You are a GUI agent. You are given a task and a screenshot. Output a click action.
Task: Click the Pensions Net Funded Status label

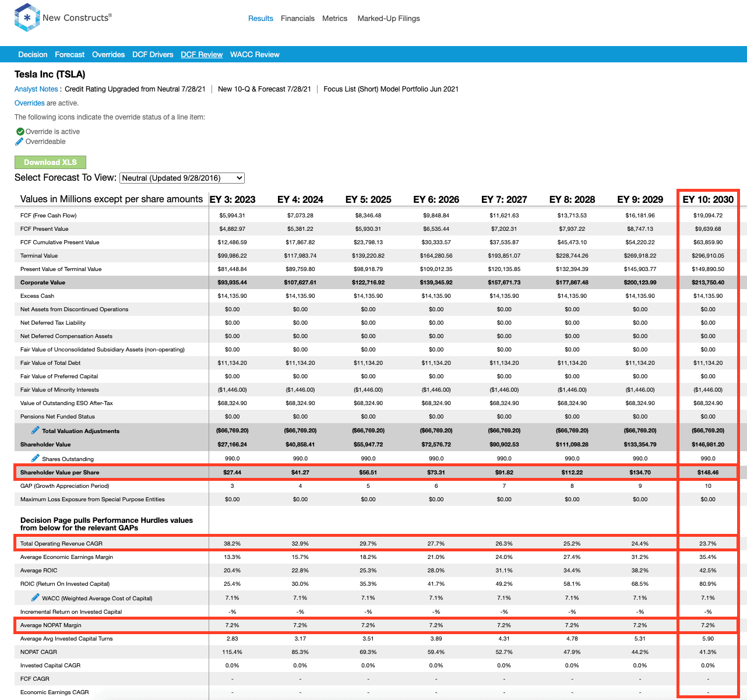click(58, 417)
